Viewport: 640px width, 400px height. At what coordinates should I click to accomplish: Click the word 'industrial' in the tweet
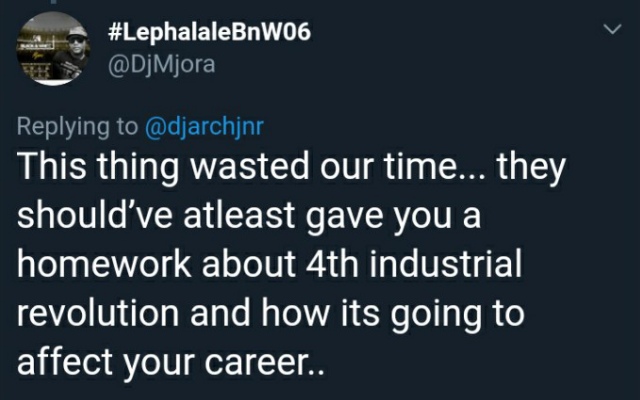pos(446,263)
